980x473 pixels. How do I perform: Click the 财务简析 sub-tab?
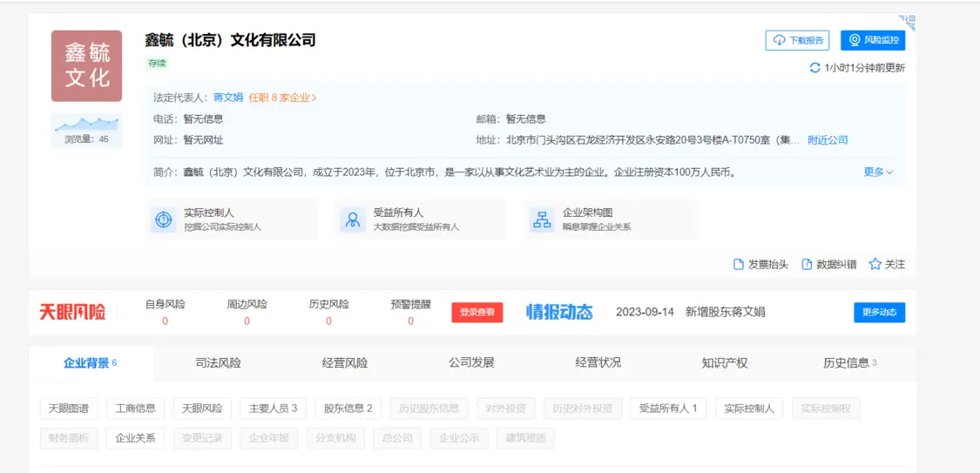69,438
